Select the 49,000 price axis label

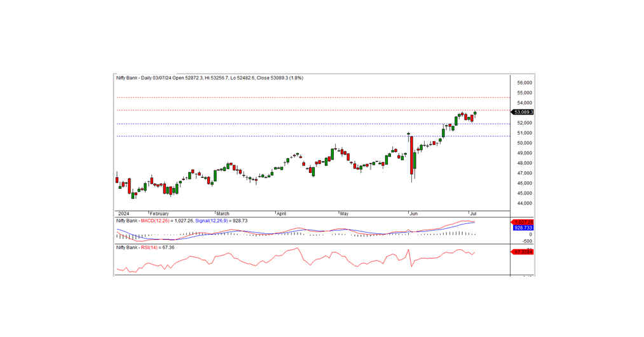coord(524,153)
